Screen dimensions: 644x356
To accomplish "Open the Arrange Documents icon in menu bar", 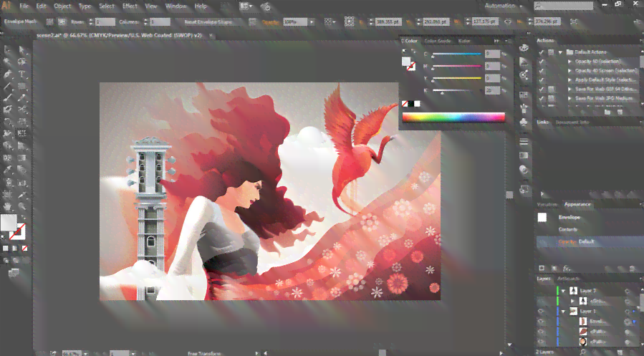I will tap(246, 6).
